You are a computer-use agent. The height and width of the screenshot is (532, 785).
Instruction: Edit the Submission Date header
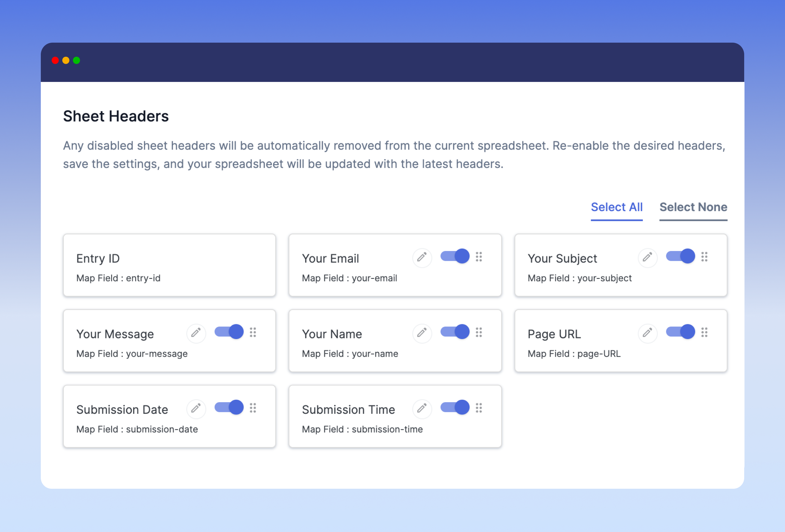pyautogui.click(x=196, y=409)
